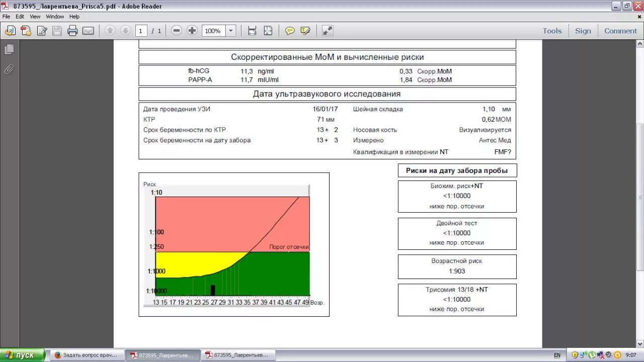Click the 'Носовая кость' label
This screenshot has height=362, width=644.
click(x=375, y=130)
